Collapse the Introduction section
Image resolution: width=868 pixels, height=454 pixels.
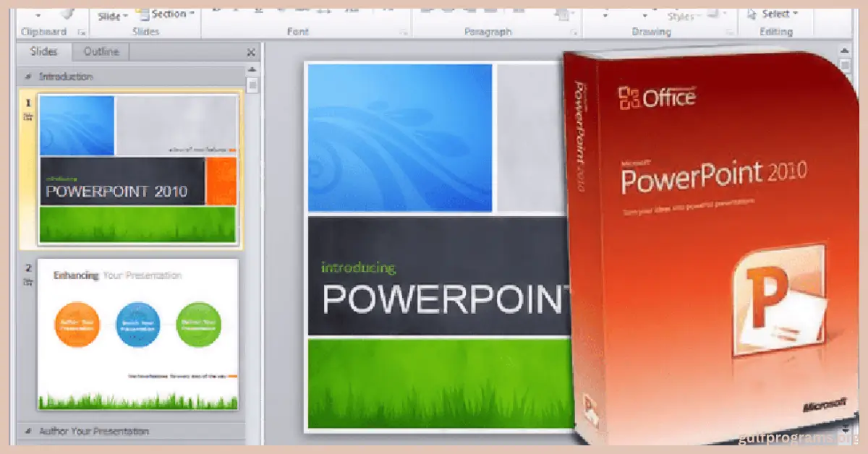tap(28, 77)
